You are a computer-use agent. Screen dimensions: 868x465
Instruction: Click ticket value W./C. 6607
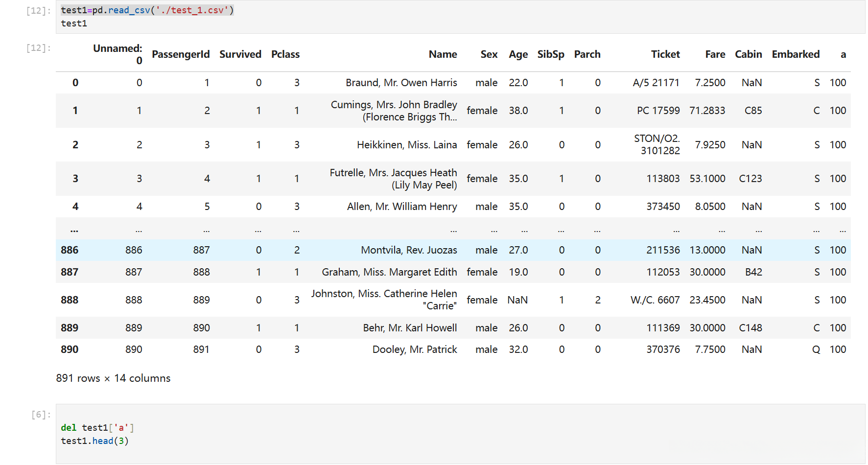[x=655, y=300]
